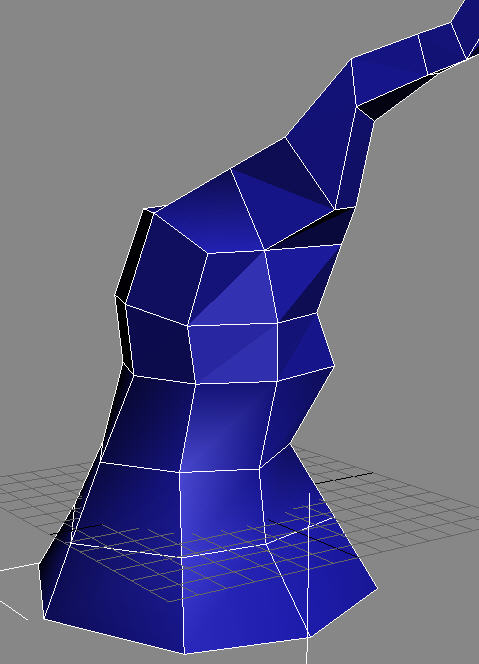Click the vertical white axis line near base
This screenshot has width=479, height=664.
308,578
